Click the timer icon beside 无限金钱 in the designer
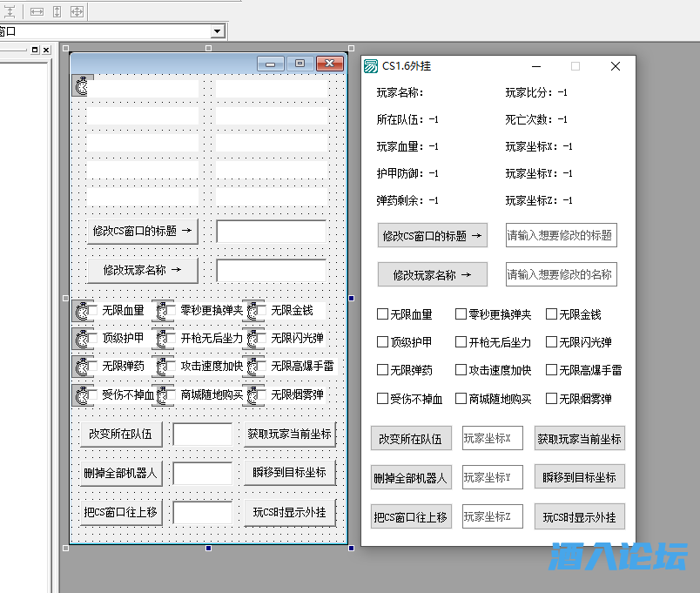This screenshot has height=593, width=700. pyautogui.click(x=252, y=311)
